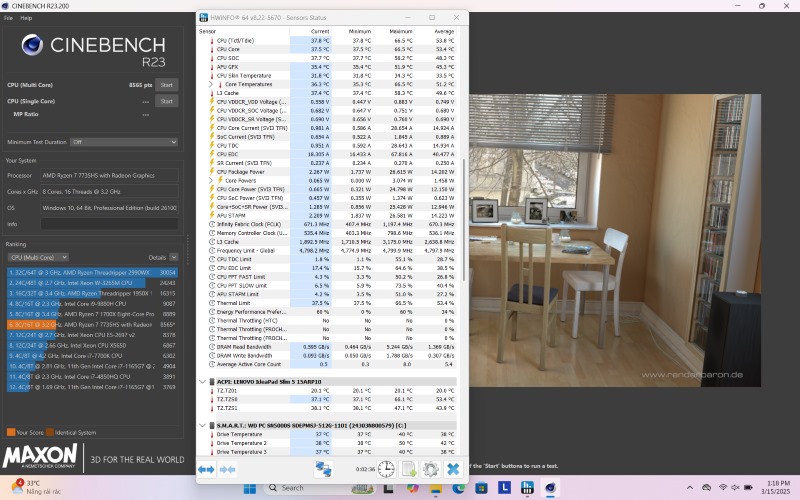Open the weather widget showing 33°C

pos(36,487)
